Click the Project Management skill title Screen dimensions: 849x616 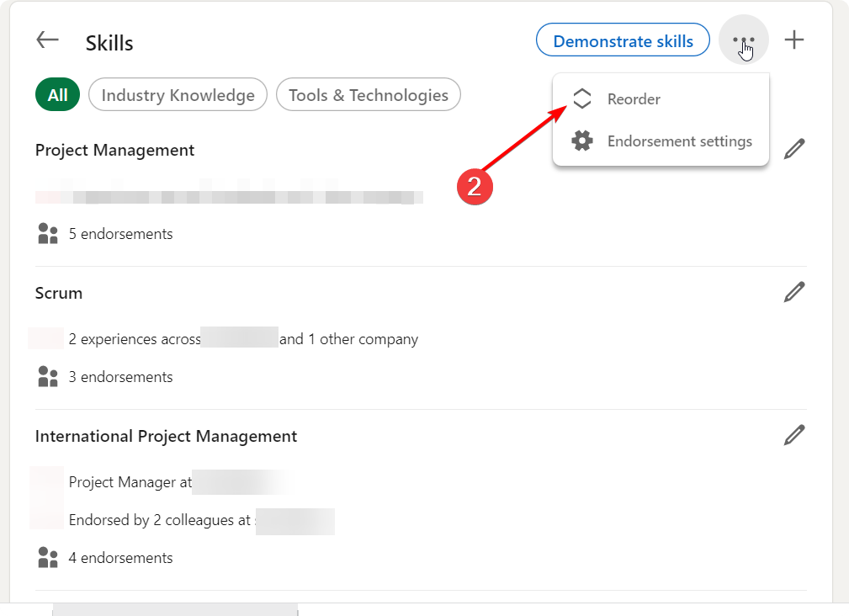114,150
